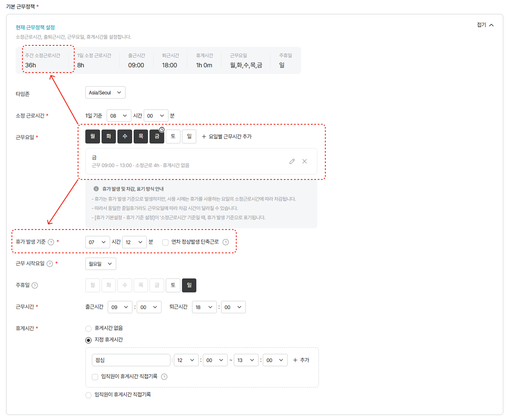This screenshot has width=509, height=420.
Task: Click the pencil edit icon on the 금 schedule card
Action: (x=292, y=161)
